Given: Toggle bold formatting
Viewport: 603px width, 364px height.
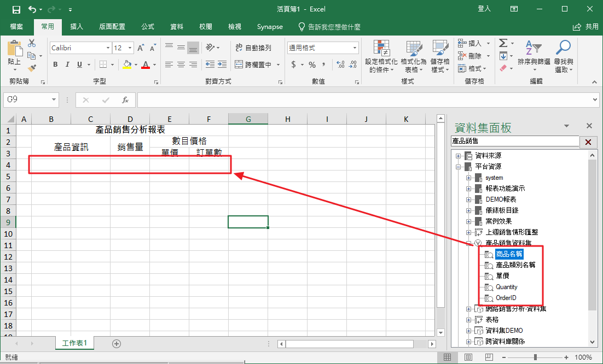Looking at the screenshot, I should click(55, 64).
